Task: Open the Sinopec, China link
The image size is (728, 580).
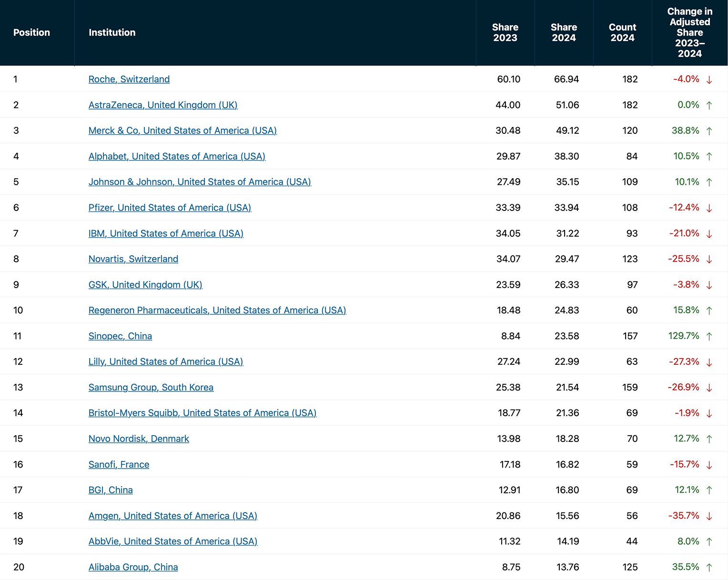Action: tap(120, 336)
